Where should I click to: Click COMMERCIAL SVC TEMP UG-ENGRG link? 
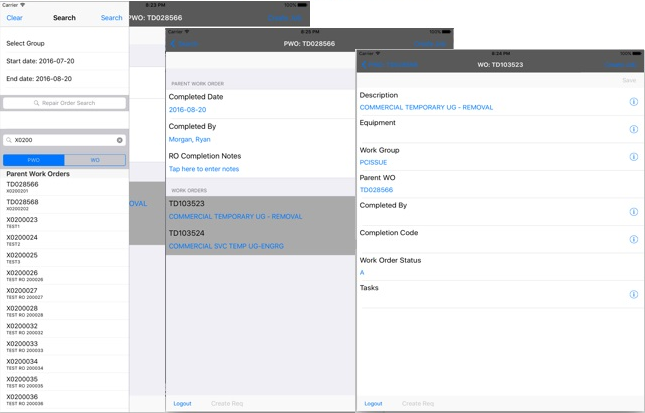pyautogui.click(x=226, y=246)
